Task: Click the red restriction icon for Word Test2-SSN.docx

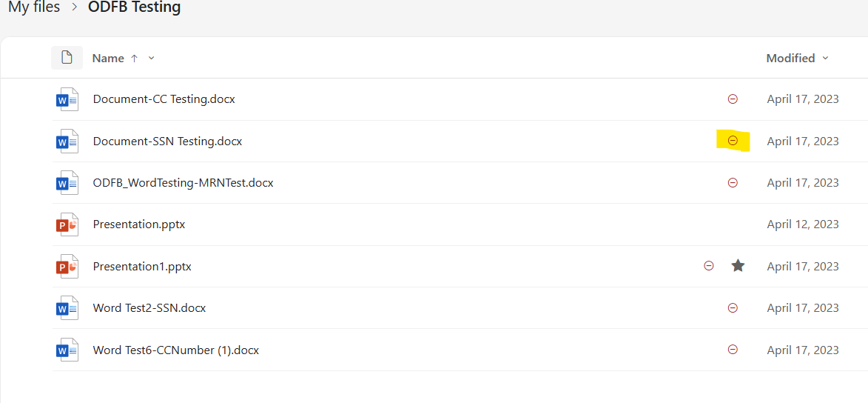Action: tap(733, 308)
